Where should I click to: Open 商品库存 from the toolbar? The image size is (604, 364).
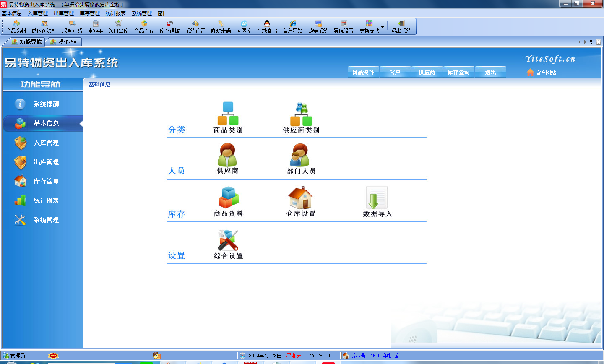pos(144,27)
